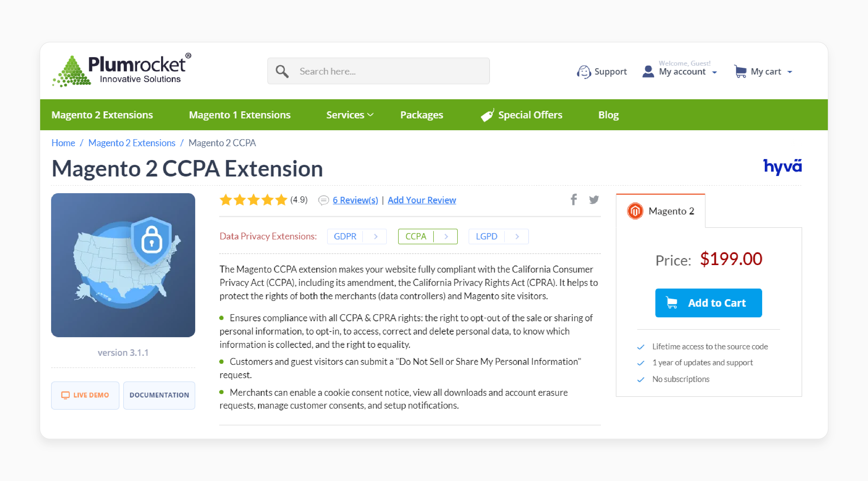Open the Support link
The width and height of the screenshot is (868, 481).
click(x=610, y=72)
